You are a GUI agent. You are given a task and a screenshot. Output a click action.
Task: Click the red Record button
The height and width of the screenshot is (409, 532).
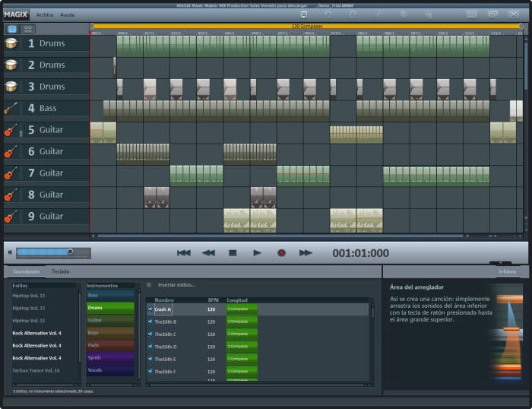[281, 252]
